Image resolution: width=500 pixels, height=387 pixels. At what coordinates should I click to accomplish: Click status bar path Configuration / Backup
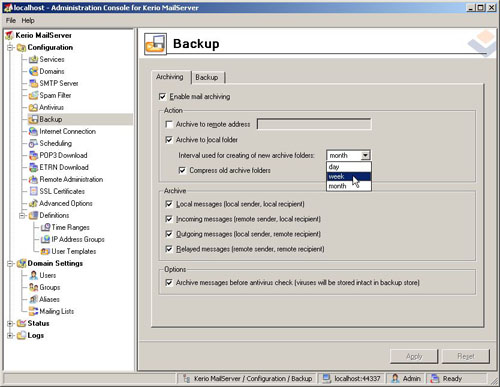(x=253, y=379)
